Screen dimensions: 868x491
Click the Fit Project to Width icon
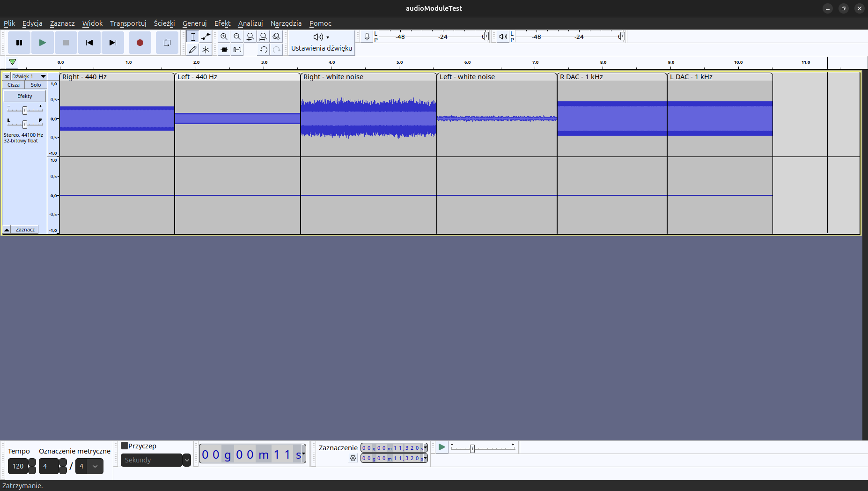click(x=264, y=37)
